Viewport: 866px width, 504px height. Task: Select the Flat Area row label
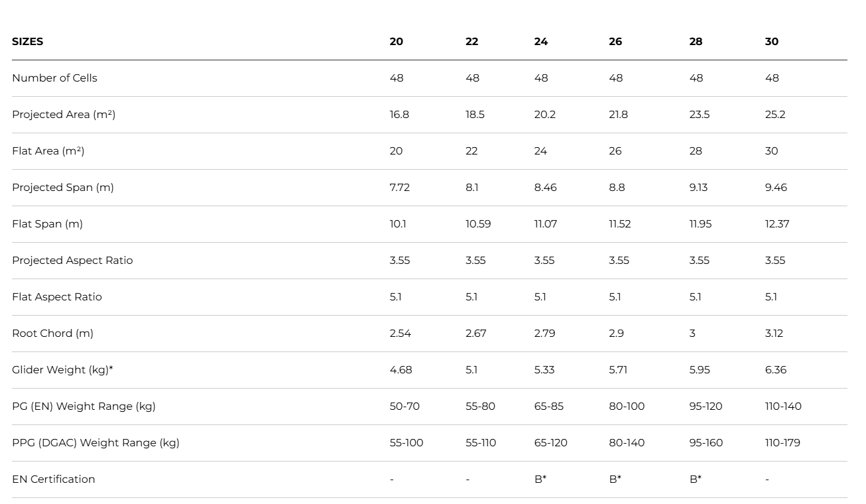point(48,151)
